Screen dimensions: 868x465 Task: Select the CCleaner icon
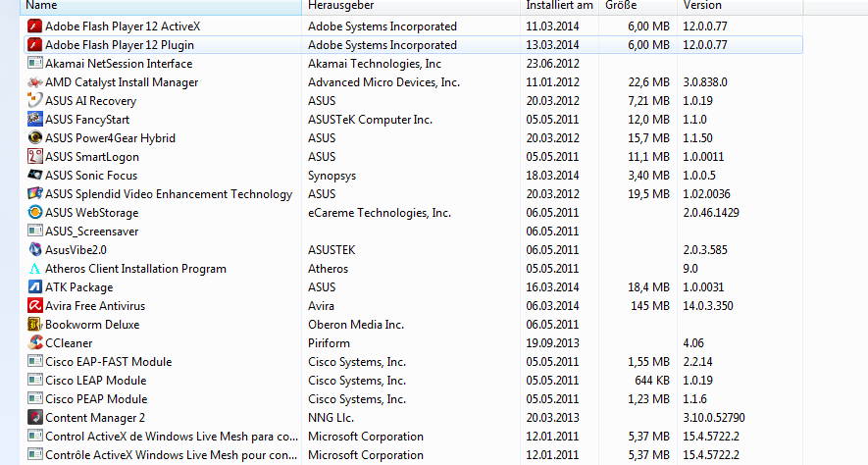click(x=35, y=342)
